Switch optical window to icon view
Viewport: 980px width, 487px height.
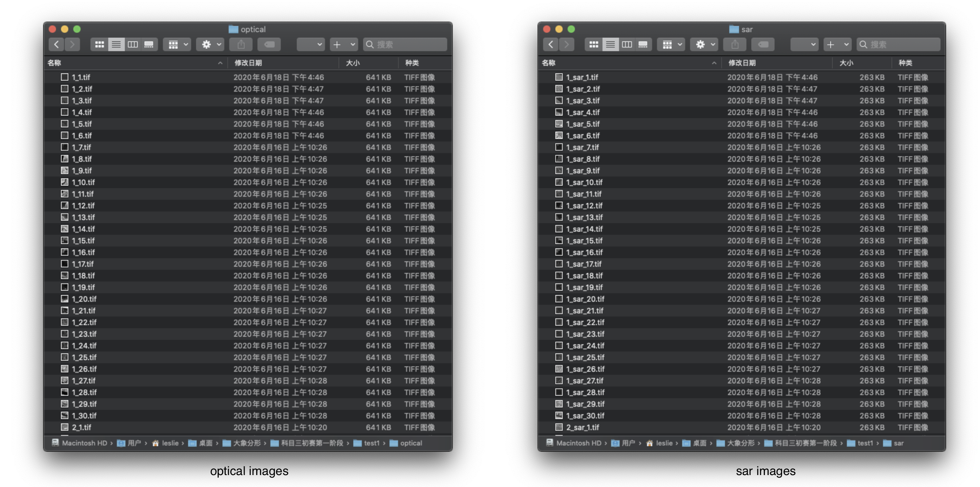99,45
